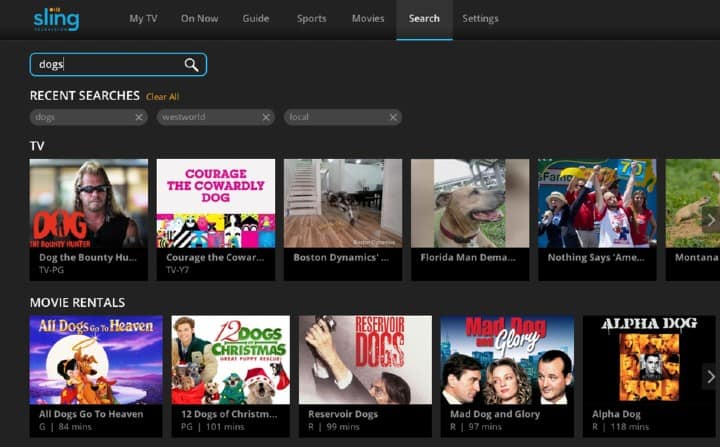This screenshot has height=447, width=720.
Task: Select the Search tab
Action: (x=424, y=19)
